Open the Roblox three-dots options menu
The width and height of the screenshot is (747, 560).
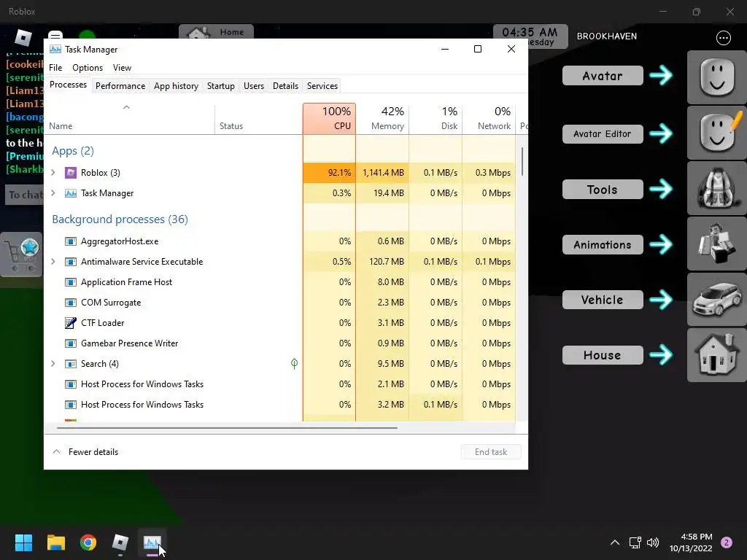pyautogui.click(x=723, y=38)
